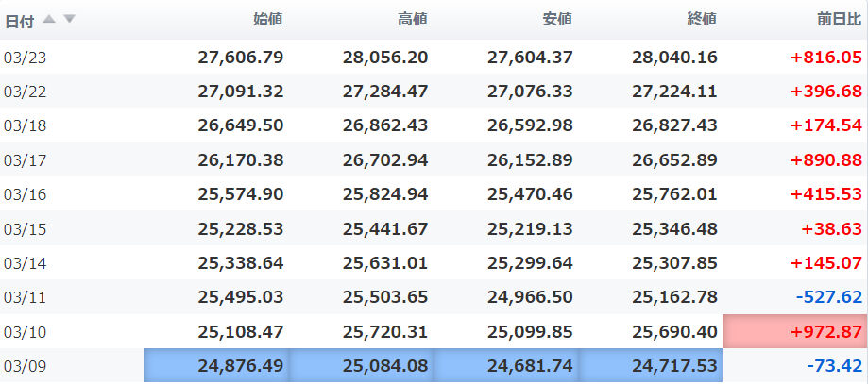
Task: Sort dates descending with down arrow
Action: pyautogui.click(x=69, y=19)
